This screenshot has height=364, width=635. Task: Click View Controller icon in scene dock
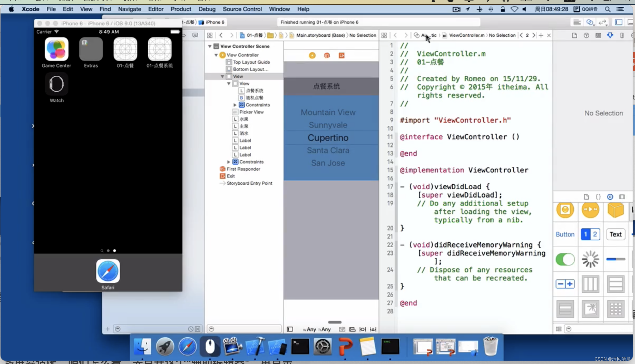click(312, 55)
